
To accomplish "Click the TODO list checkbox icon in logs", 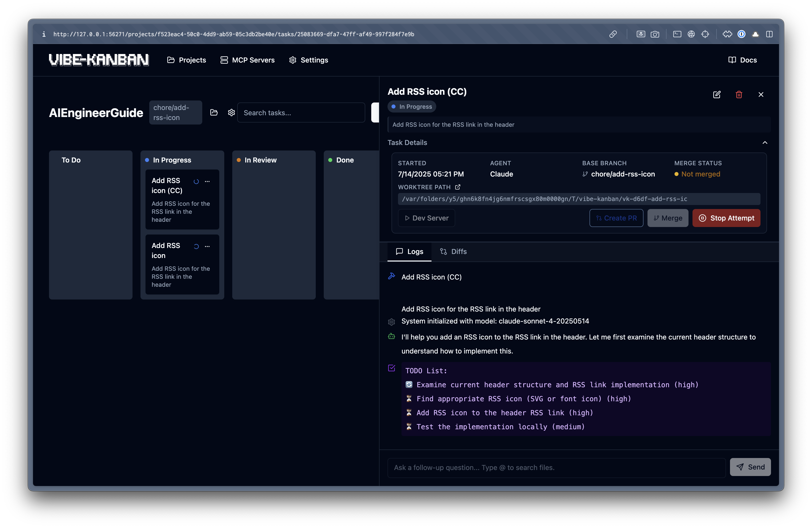I will pyautogui.click(x=391, y=368).
